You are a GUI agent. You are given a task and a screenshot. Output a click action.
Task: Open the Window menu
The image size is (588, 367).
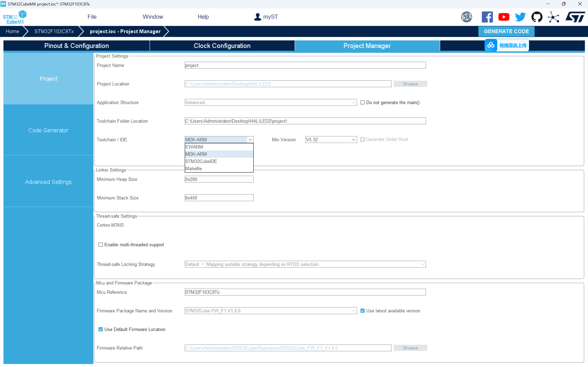click(153, 17)
